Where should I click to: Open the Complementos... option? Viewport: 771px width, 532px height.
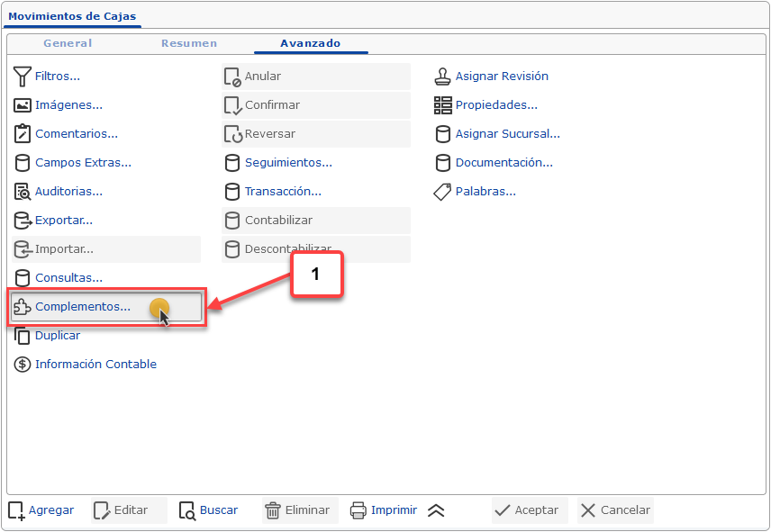tap(105, 307)
